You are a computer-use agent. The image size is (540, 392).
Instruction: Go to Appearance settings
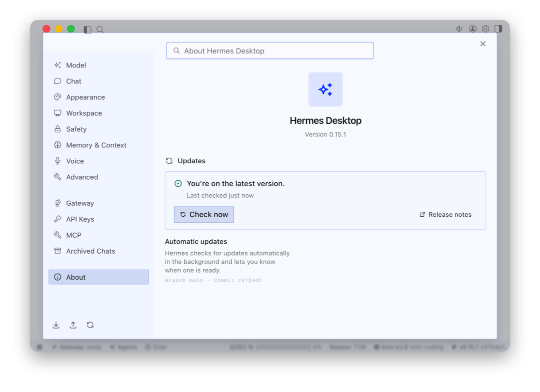tap(99, 97)
